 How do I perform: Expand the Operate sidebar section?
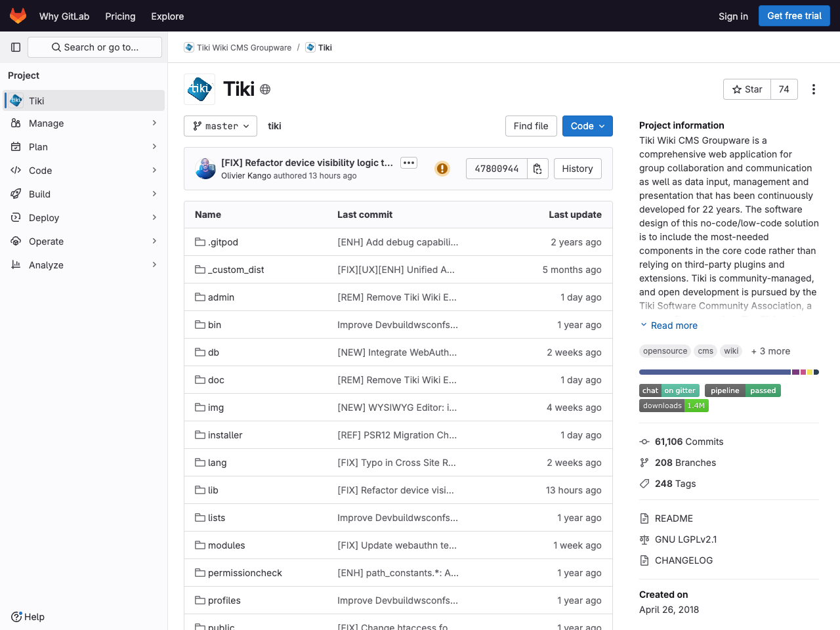[x=84, y=241]
